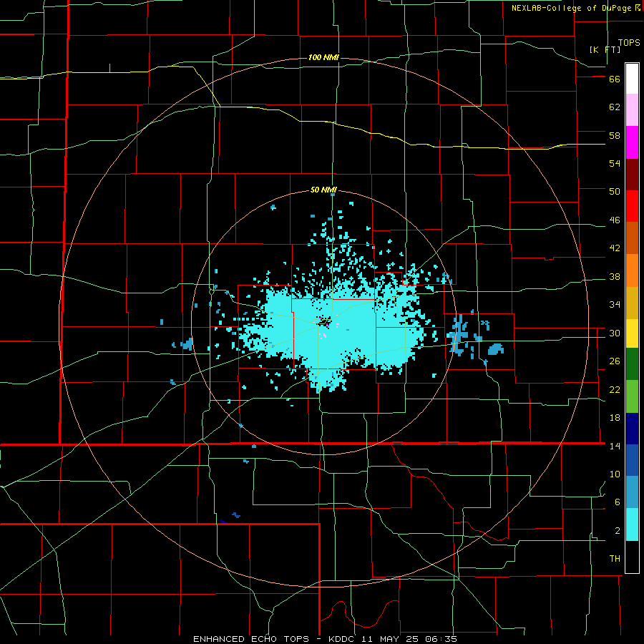Click the '6' legend value

point(618,502)
